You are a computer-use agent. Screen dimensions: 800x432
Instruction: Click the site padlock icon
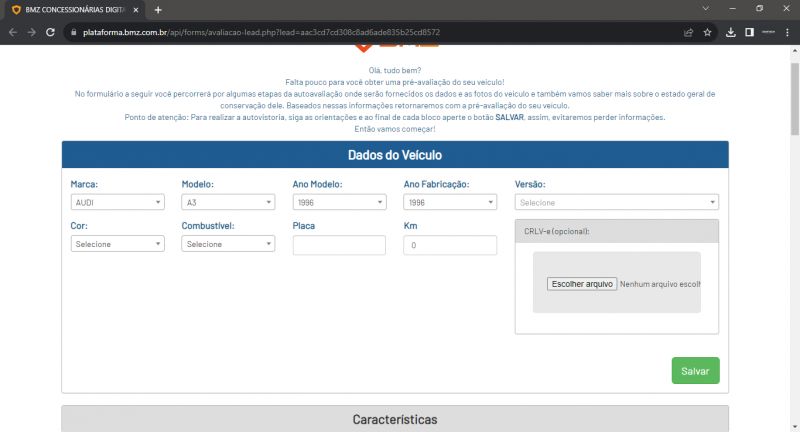click(72, 32)
